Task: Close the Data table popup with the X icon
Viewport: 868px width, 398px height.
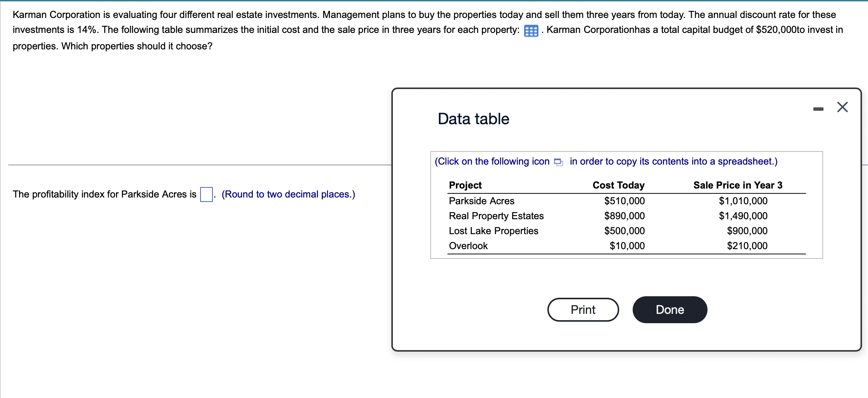Action: click(843, 107)
